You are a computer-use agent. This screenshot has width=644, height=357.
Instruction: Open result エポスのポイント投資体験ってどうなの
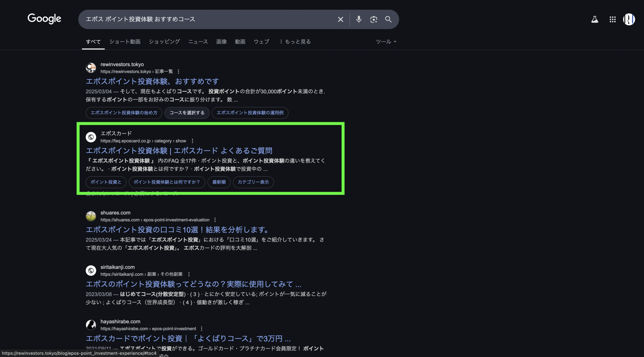point(193,284)
